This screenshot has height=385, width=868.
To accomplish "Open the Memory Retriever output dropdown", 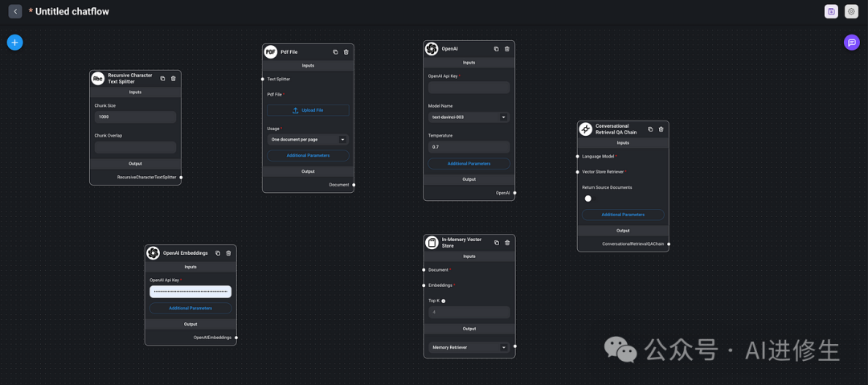I will [469, 347].
